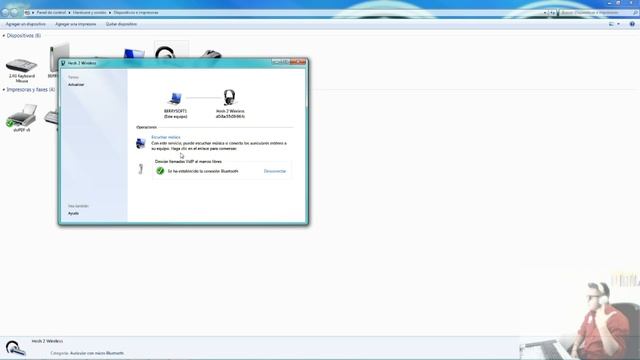The height and width of the screenshot is (360, 640).
Task: Focus the search devices and printers field
Action: pyautogui.click(x=598, y=13)
